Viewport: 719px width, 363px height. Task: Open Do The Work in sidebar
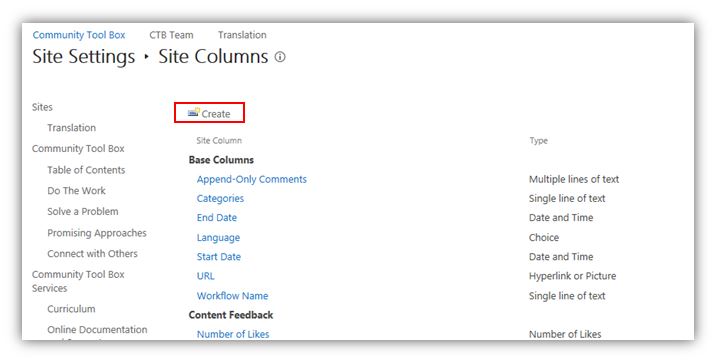(x=76, y=191)
